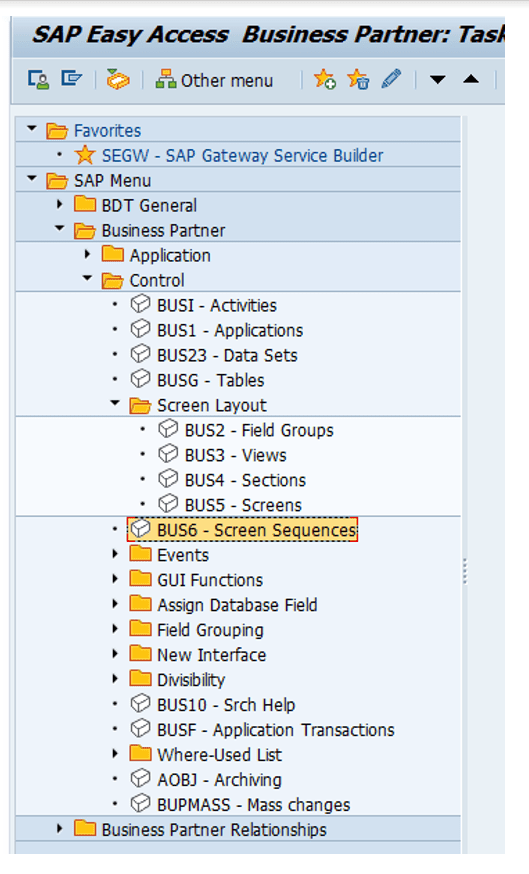Expand the GUI Functions folder
Screen dimensions: 529x874
[x=115, y=579]
